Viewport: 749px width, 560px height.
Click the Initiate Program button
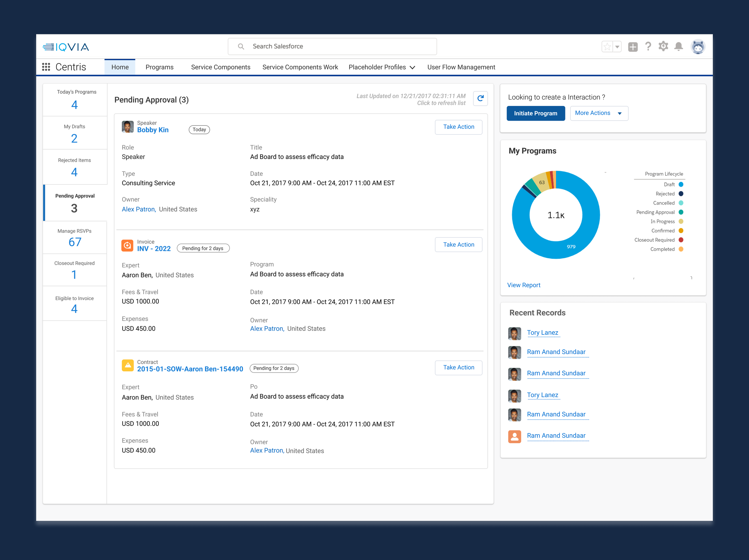[x=535, y=113]
